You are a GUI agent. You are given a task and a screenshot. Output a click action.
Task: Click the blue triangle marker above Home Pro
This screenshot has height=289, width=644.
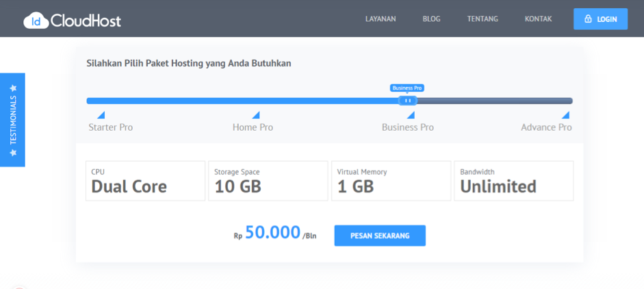(x=255, y=114)
